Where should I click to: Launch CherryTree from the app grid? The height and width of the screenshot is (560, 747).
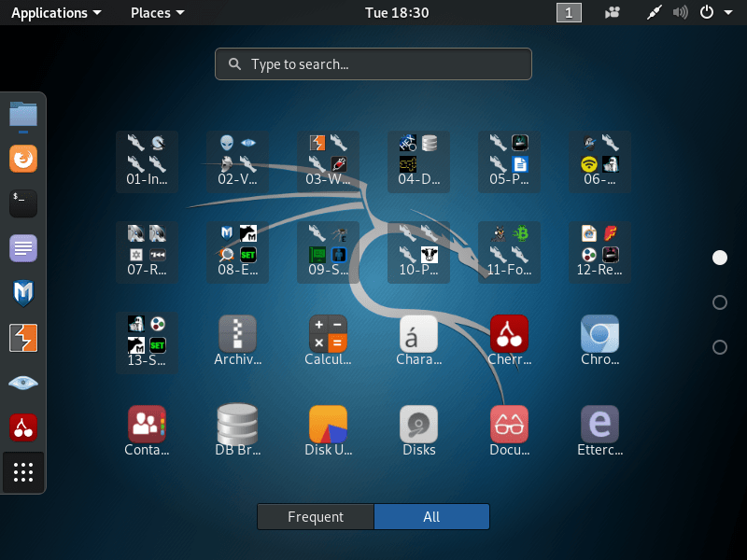pyautogui.click(x=509, y=341)
